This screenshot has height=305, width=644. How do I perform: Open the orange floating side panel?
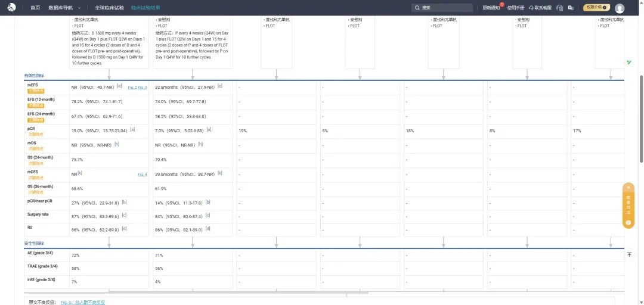628,206
